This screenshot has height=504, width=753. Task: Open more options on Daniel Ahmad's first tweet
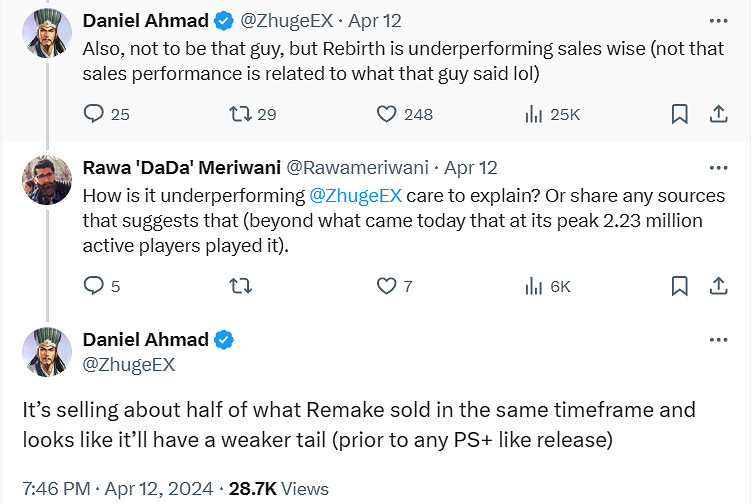pos(718,20)
